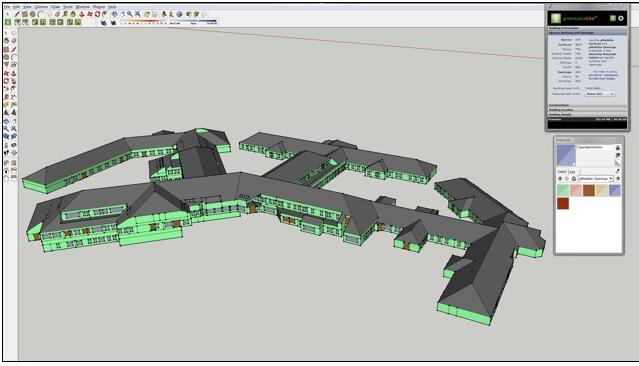Viewport: 639px width, 366px height.
Task: Select the Circle tool in top toolbar
Action: click(x=32, y=14)
